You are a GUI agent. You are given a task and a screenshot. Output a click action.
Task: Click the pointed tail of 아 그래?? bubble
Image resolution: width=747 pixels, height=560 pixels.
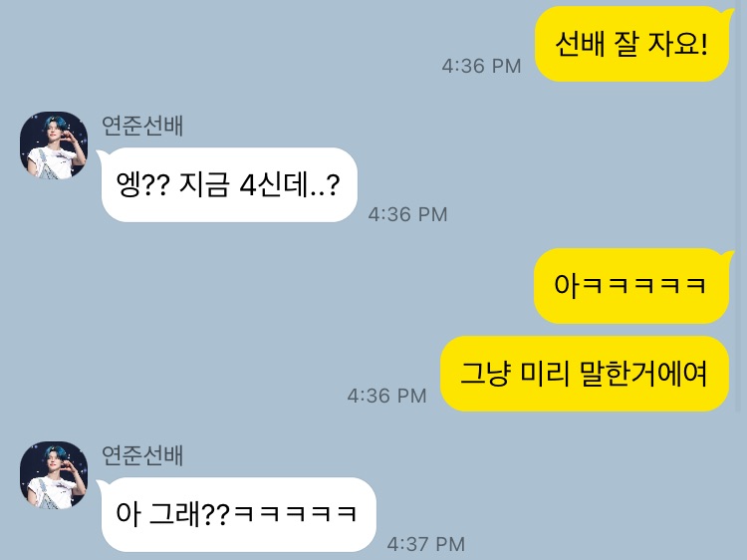click(102, 484)
